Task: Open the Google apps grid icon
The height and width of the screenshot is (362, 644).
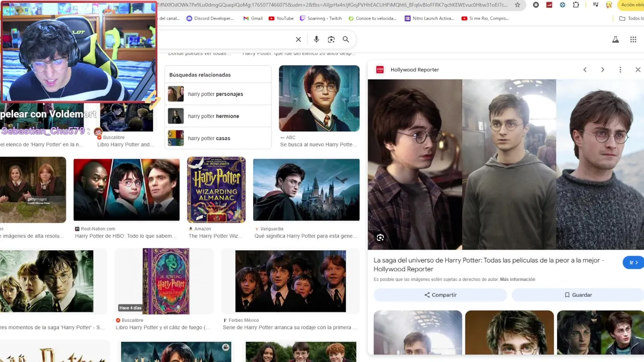Action: click(x=633, y=39)
